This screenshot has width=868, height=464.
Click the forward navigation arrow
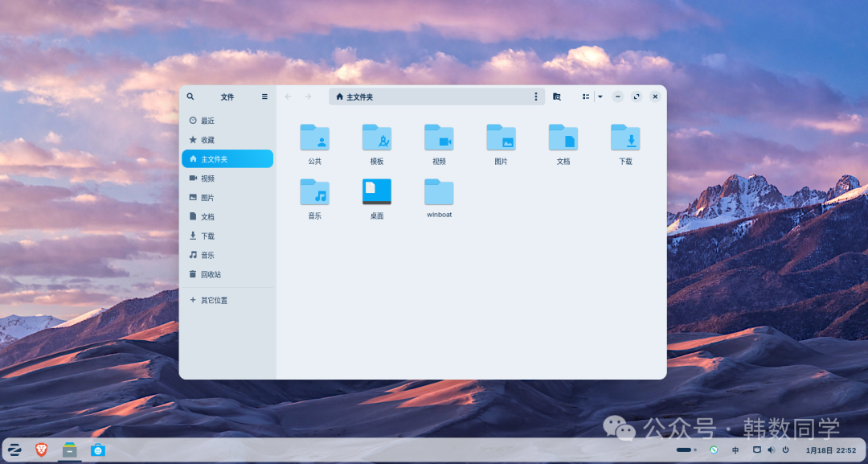pos(308,96)
